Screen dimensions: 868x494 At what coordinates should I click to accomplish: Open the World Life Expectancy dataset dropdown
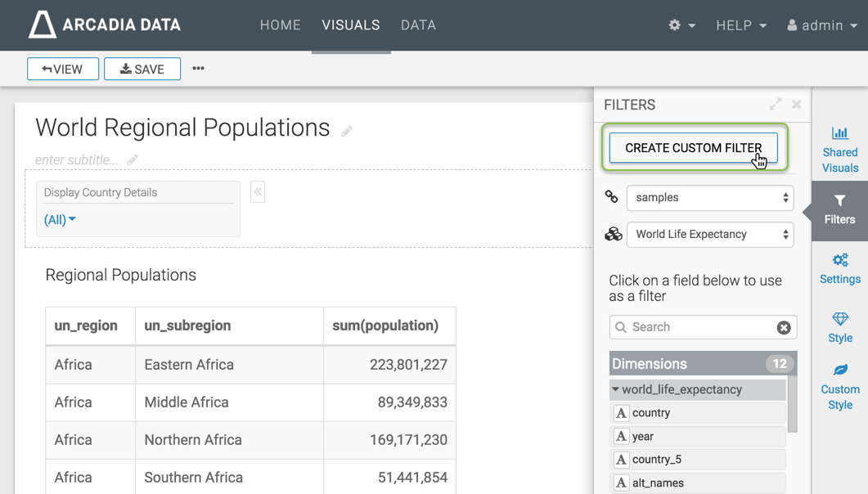coord(709,235)
